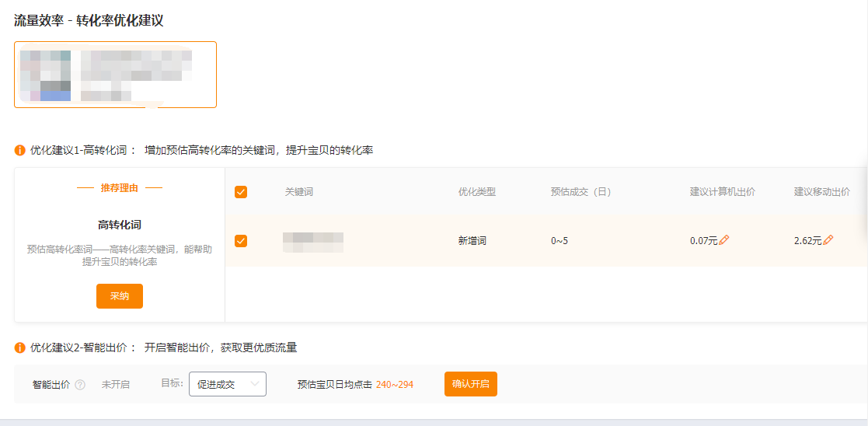Edit the suggested mobile bid 2.62元 pencil

pyautogui.click(x=828, y=241)
